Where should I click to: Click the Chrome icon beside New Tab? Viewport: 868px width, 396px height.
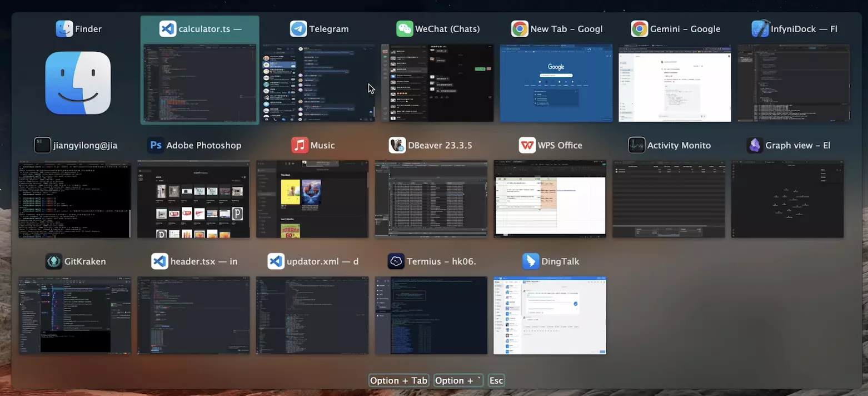pos(520,29)
